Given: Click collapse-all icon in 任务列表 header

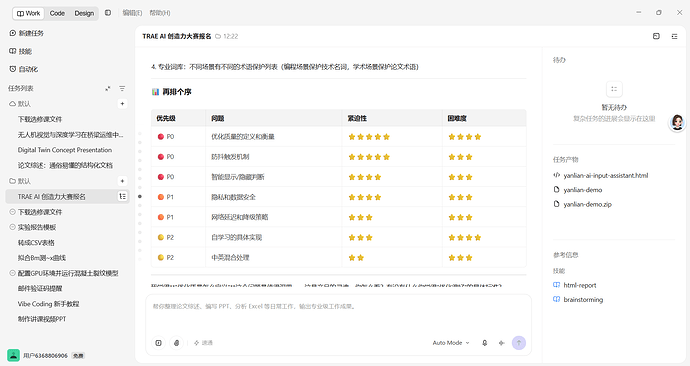Looking at the screenshot, I should click(x=108, y=88).
